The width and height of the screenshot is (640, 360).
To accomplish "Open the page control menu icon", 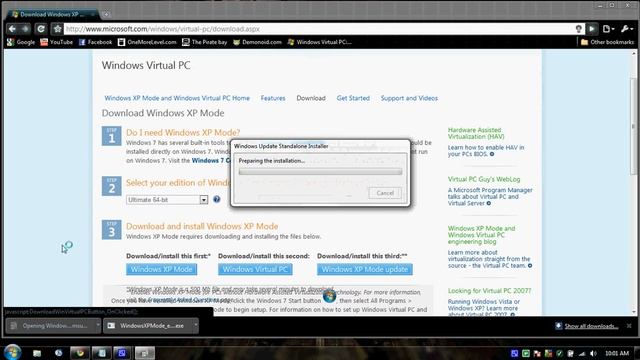I will click(x=608, y=29).
